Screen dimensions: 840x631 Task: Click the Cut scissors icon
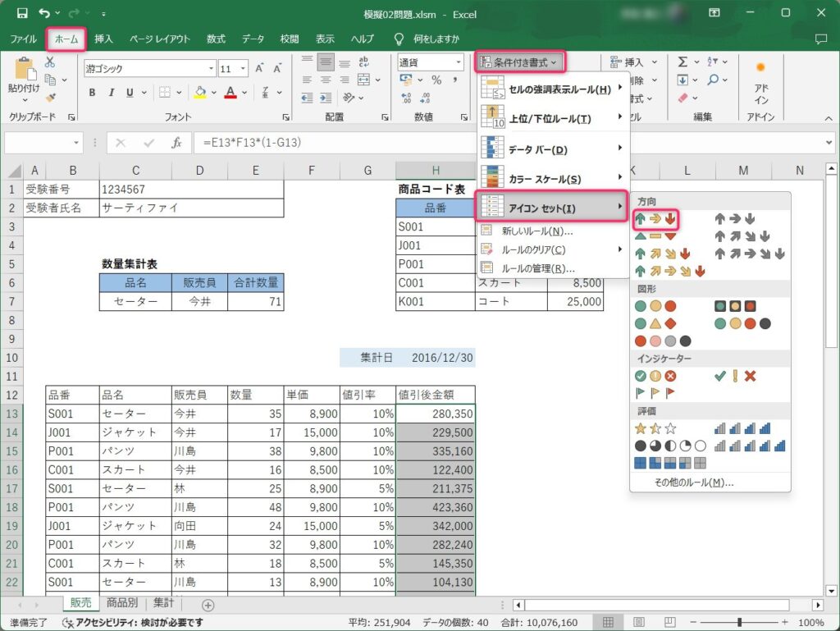coord(50,62)
